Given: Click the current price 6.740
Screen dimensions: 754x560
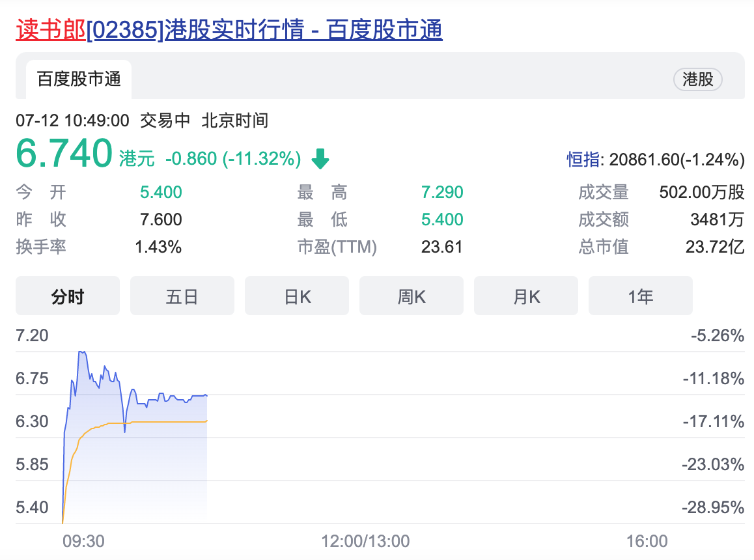Looking at the screenshot, I should pyautogui.click(x=64, y=154).
